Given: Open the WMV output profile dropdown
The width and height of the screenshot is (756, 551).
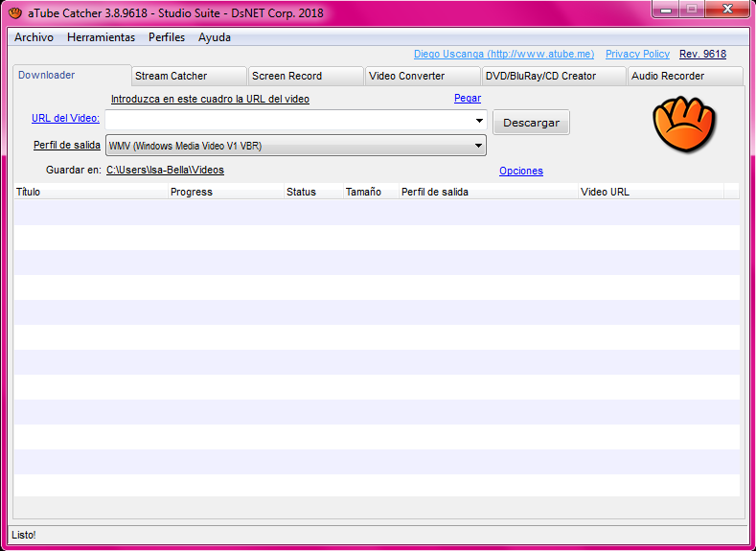Looking at the screenshot, I should tap(295, 146).
